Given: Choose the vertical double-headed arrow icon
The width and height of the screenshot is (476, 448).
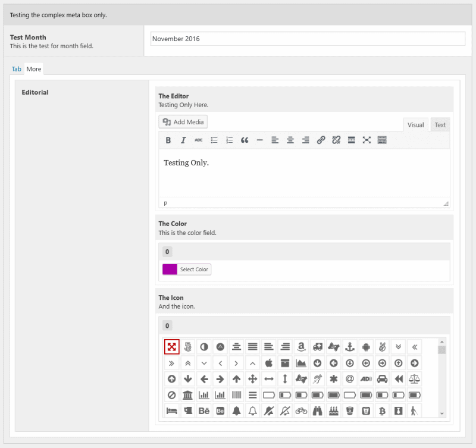Looking at the screenshot, I should coord(285,379).
